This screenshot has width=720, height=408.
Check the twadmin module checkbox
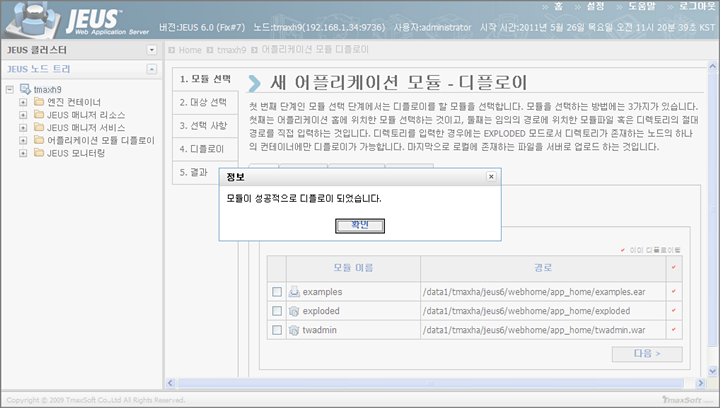[x=277, y=330]
